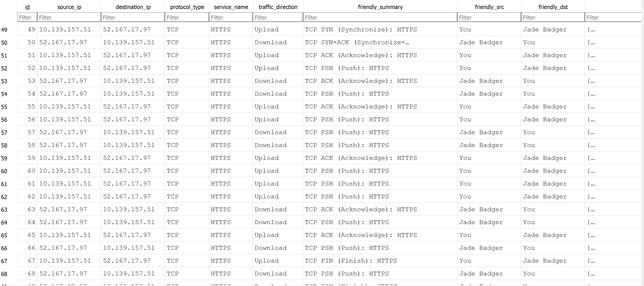Click the source_ip column header
The image size is (644, 286).
point(69,7)
